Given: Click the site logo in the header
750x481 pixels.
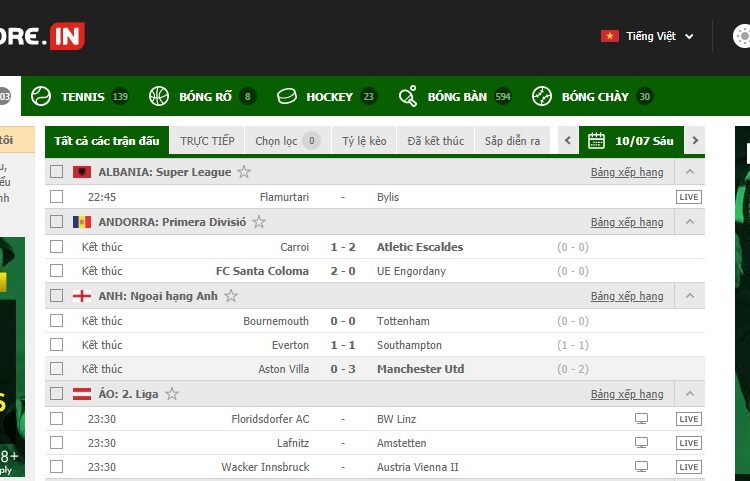Looking at the screenshot, I should pyautogui.click(x=42, y=36).
